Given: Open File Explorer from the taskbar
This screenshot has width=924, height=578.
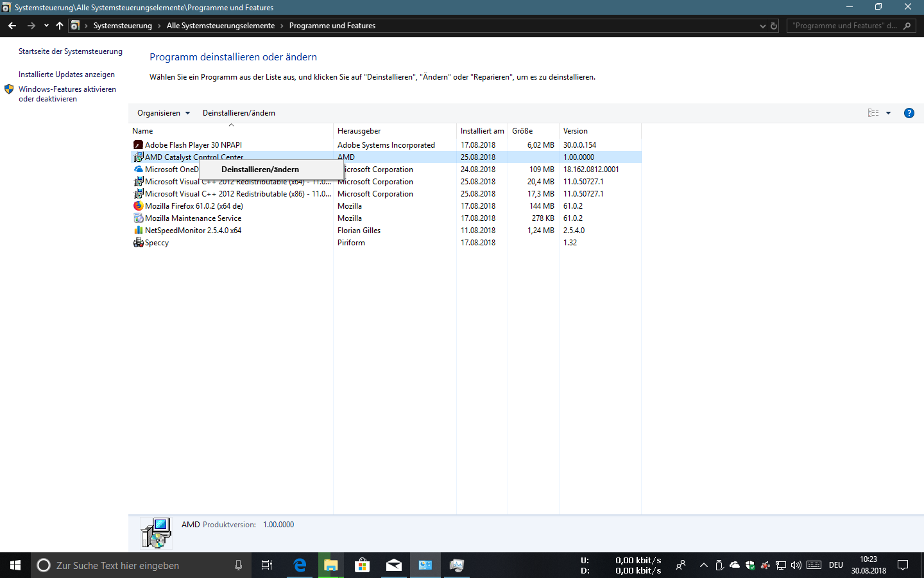Looking at the screenshot, I should point(330,565).
